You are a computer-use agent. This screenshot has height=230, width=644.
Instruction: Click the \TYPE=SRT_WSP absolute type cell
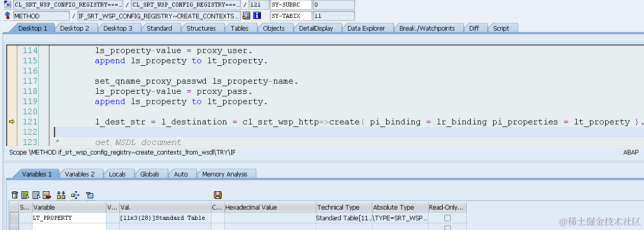click(x=400, y=218)
